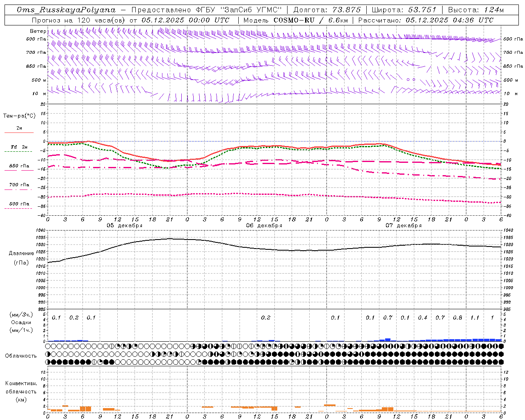Click the computed timestamp 05.12.2025 04:36 UTC
Viewport: 525px width, 420px height.
click(x=450, y=20)
